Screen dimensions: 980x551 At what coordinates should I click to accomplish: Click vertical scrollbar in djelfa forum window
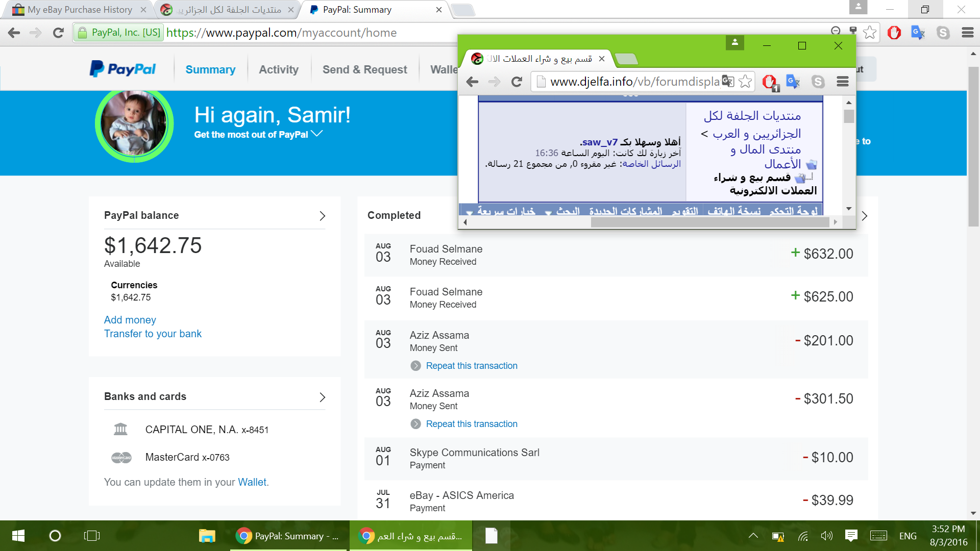pyautogui.click(x=849, y=117)
